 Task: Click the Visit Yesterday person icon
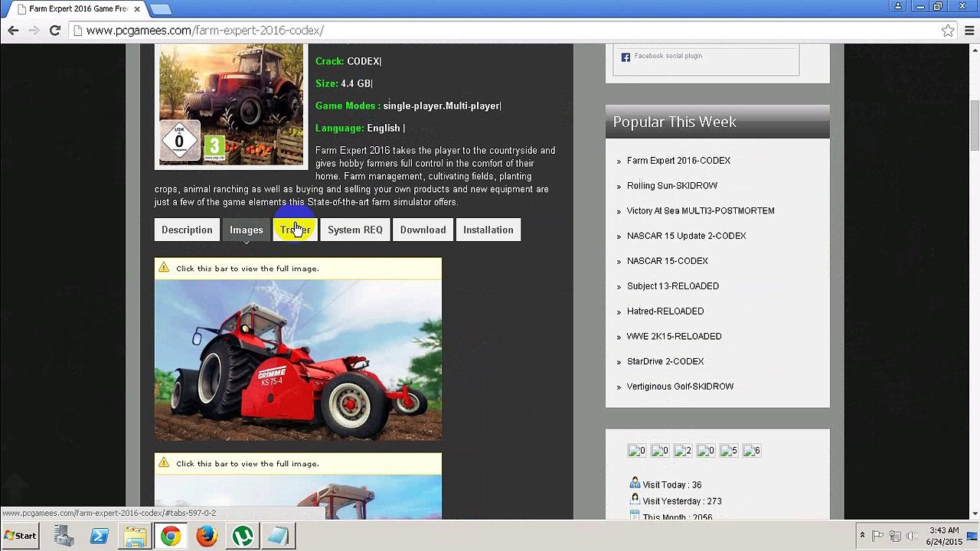tap(635, 499)
